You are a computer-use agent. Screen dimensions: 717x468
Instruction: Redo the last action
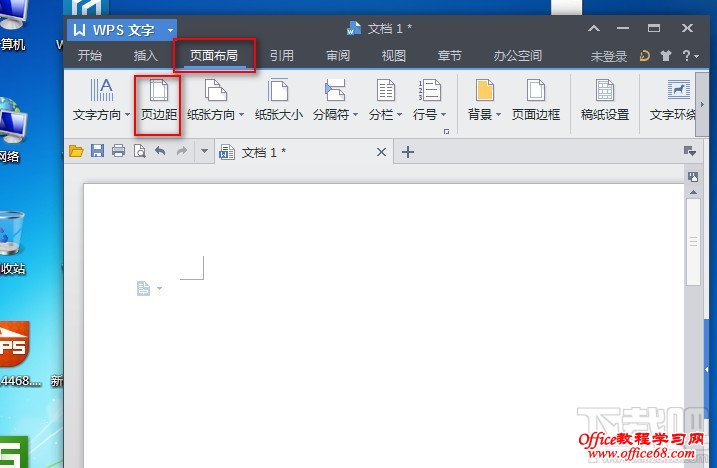(182, 151)
